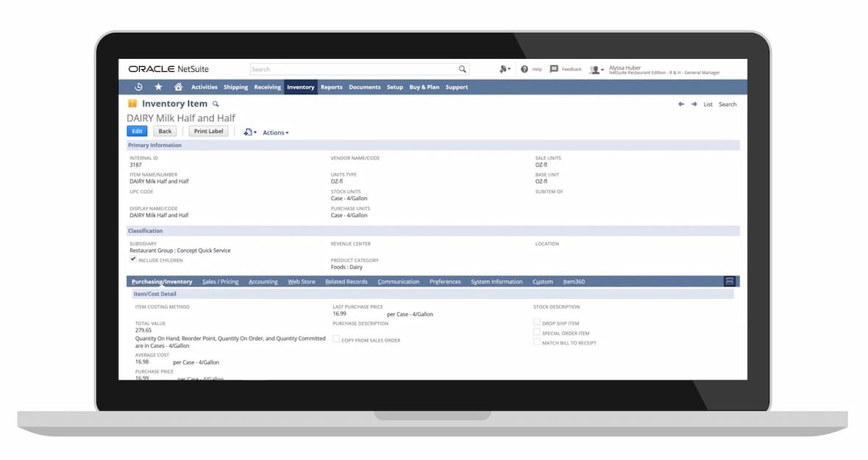Switch to the Item360 subtab
The height and width of the screenshot is (460, 868).
[x=574, y=281]
